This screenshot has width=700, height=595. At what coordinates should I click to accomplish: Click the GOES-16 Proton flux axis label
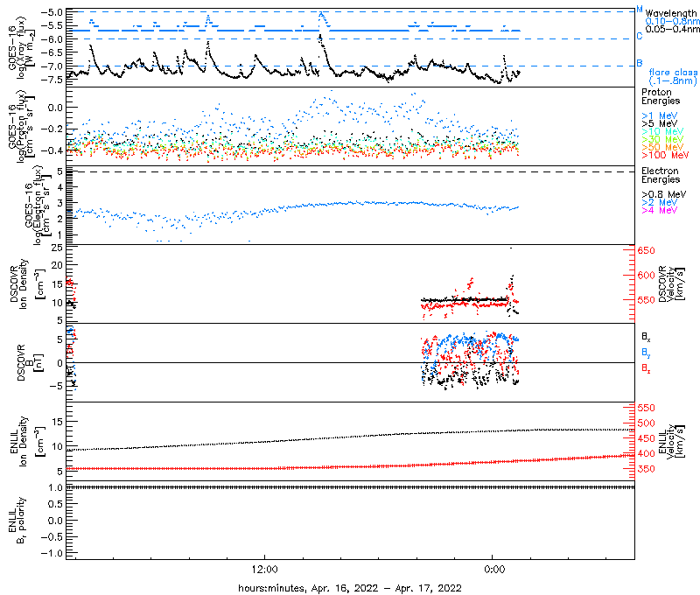coord(22,127)
